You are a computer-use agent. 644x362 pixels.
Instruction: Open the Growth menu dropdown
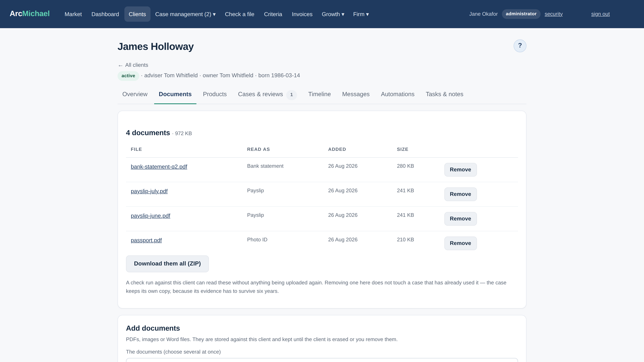pyautogui.click(x=333, y=14)
